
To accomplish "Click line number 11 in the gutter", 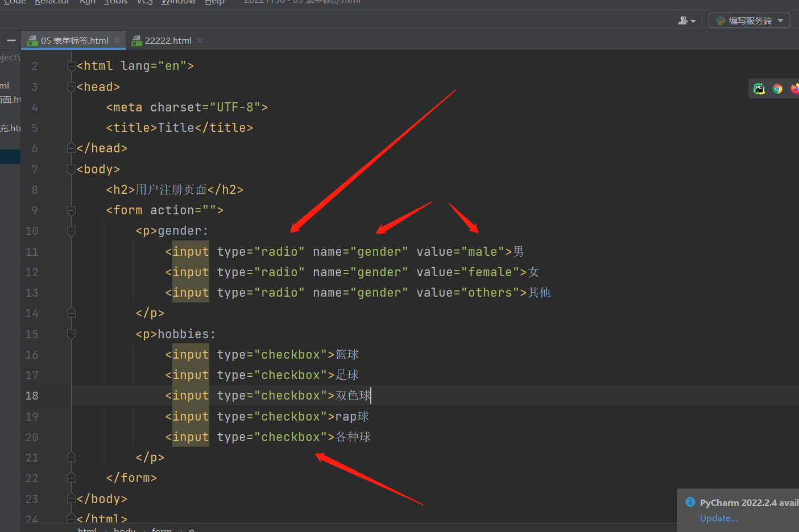I will click(32, 252).
